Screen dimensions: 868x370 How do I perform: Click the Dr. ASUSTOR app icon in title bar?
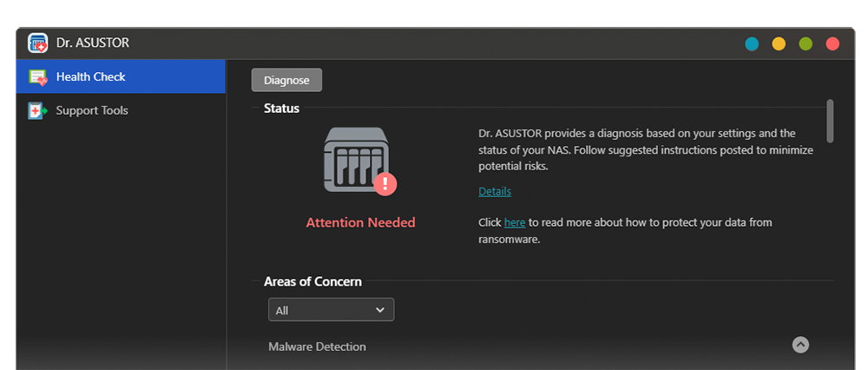(37, 43)
